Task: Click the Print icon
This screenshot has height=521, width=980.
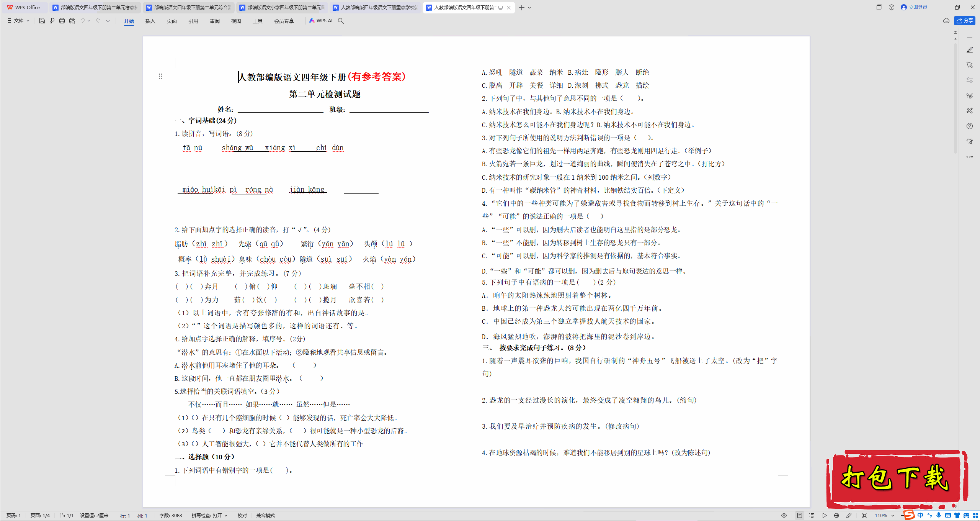Action: point(62,21)
